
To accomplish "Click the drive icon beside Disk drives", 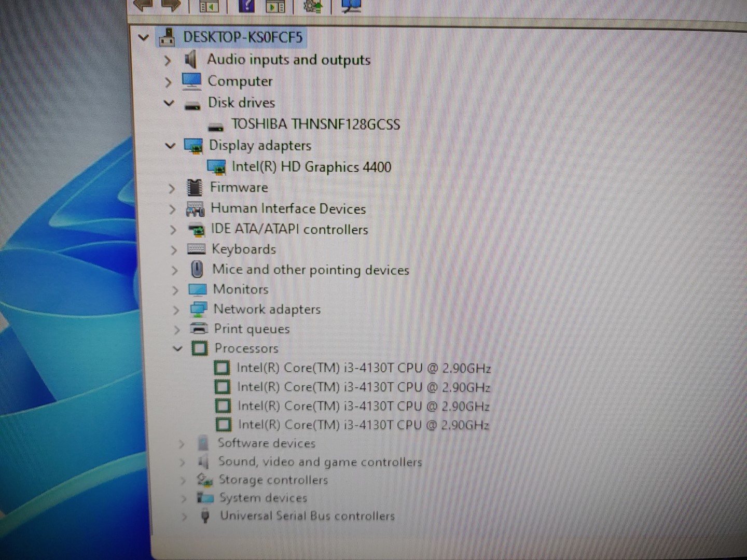I will (192, 106).
